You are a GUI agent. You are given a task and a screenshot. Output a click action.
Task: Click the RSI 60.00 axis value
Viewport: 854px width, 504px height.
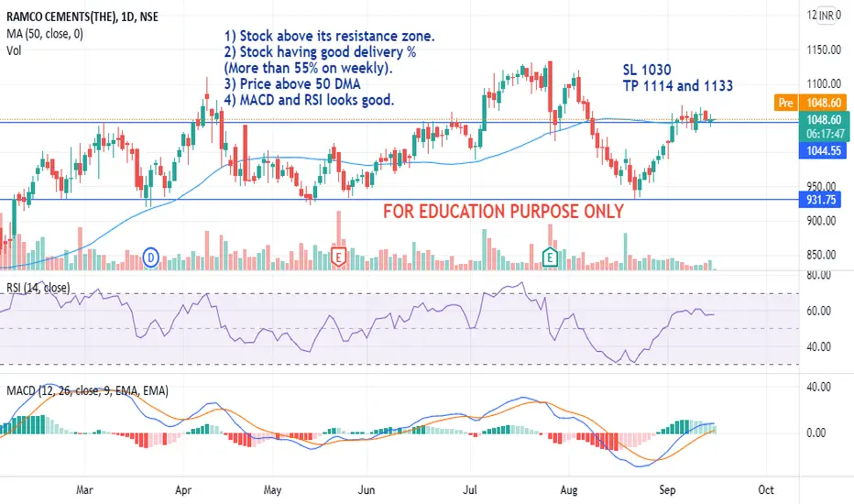coord(818,312)
